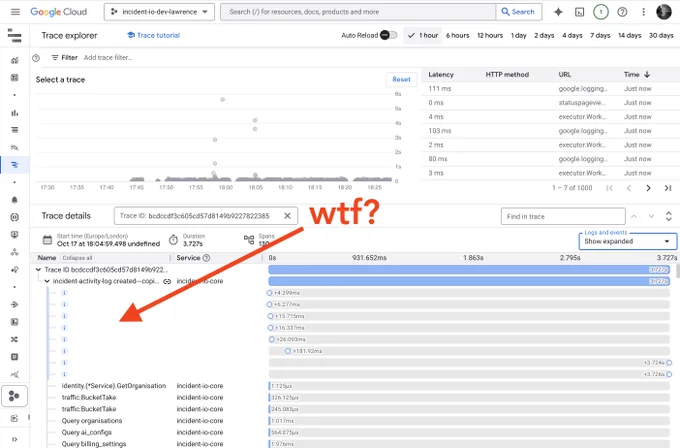Select the 6 hours time range
Viewport: 680px width, 448px height.
coord(458,36)
